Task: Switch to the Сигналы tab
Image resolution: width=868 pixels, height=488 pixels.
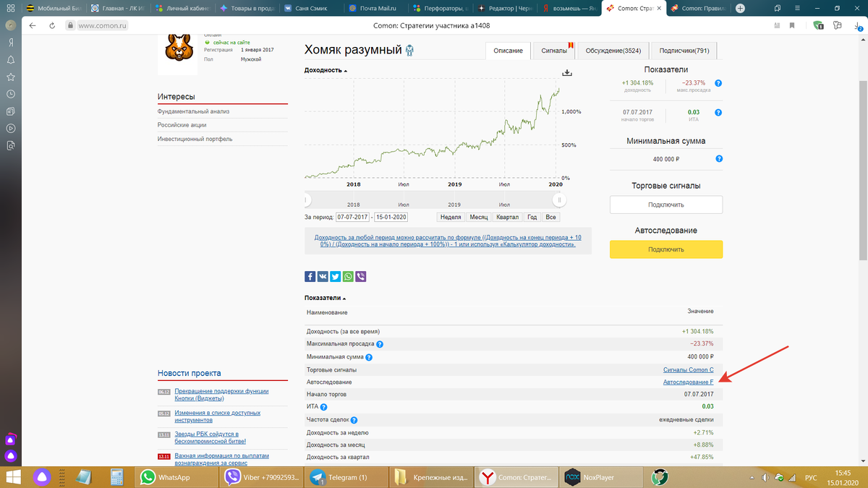Action: (x=554, y=51)
